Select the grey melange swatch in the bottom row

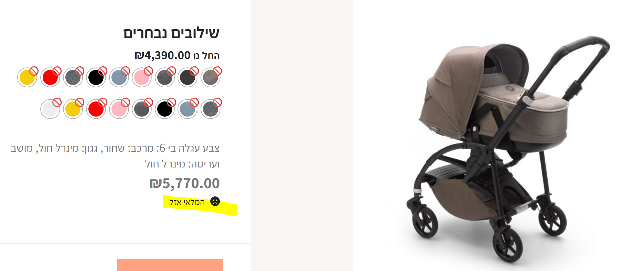(211, 109)
